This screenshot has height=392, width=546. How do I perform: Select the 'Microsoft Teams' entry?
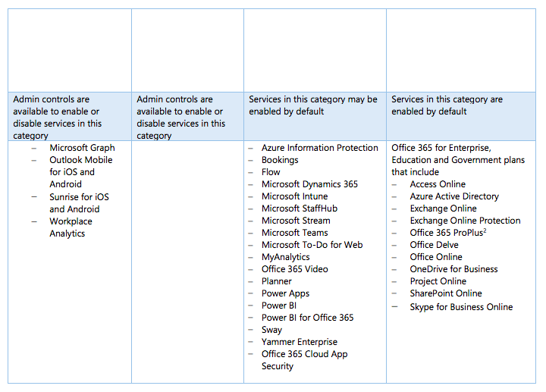[294, 233]
